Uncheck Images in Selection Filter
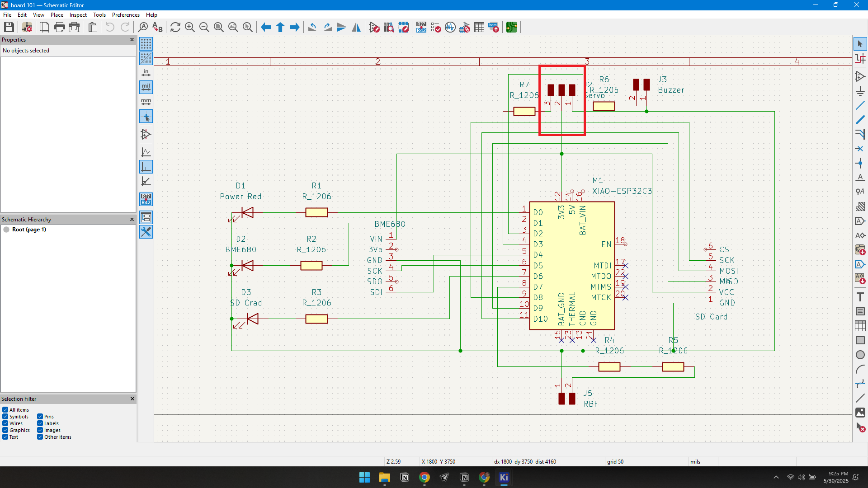Image resolution: width=868 pixels, height=488 pixels. click(x=40, y=430)
